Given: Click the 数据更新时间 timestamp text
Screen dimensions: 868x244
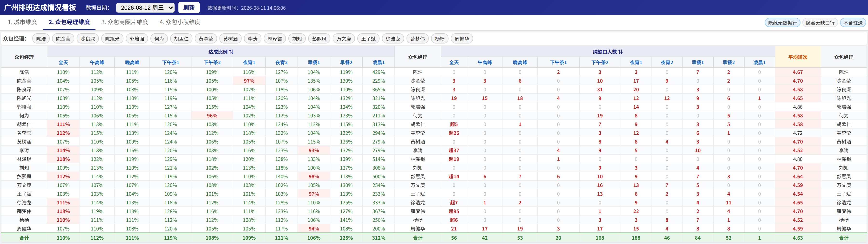Looking at the screenshot, I should click(x=246, y=8).
